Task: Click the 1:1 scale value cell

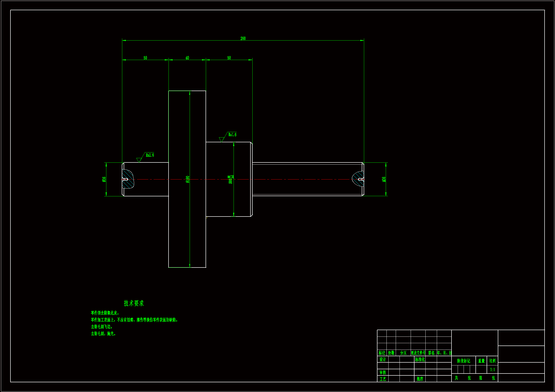Action: 492,369
